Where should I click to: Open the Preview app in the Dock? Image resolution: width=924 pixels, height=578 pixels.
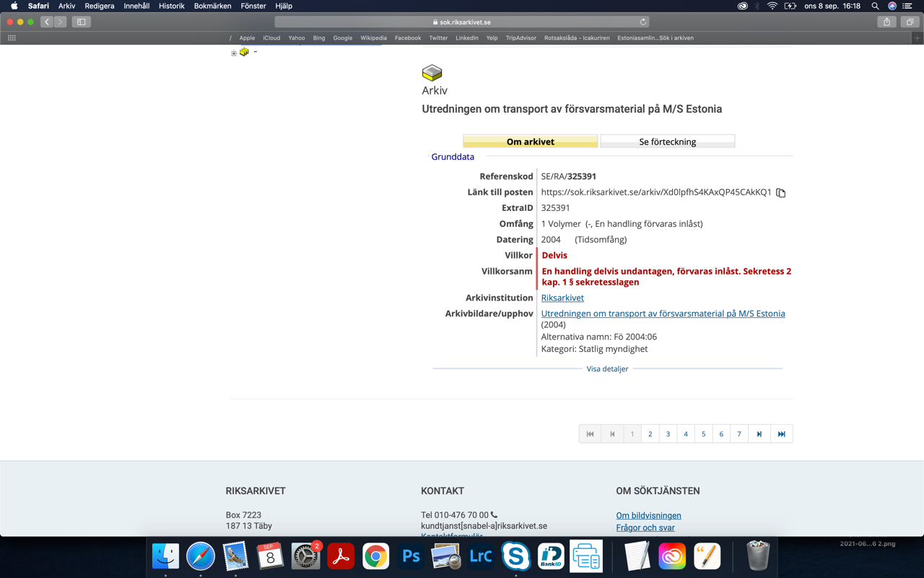click(x=445, y=556)
